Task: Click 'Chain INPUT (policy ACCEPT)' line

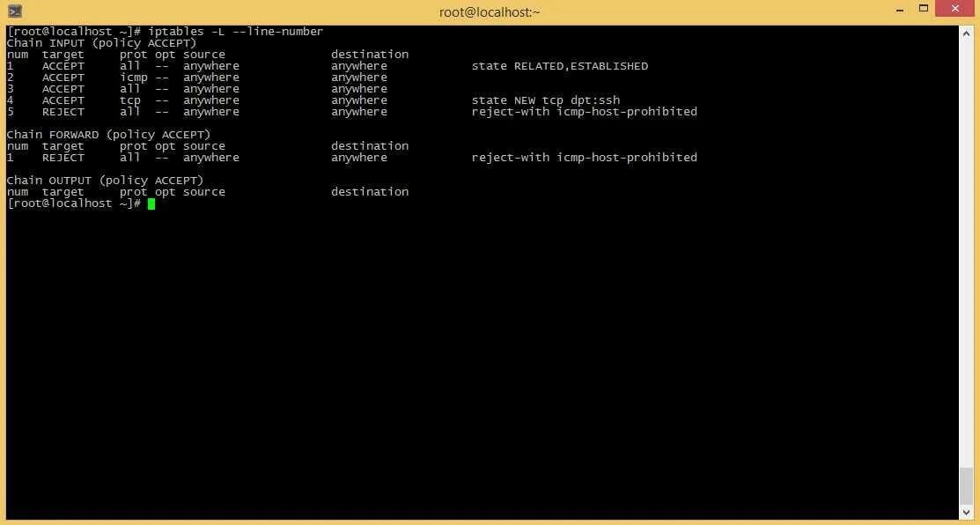Action: [x=101, y=43]
